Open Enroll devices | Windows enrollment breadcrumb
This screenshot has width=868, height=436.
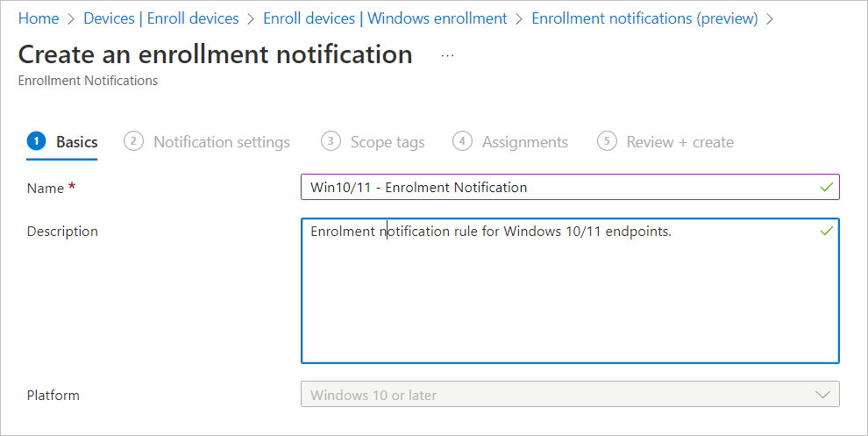[x=385, y=18]
